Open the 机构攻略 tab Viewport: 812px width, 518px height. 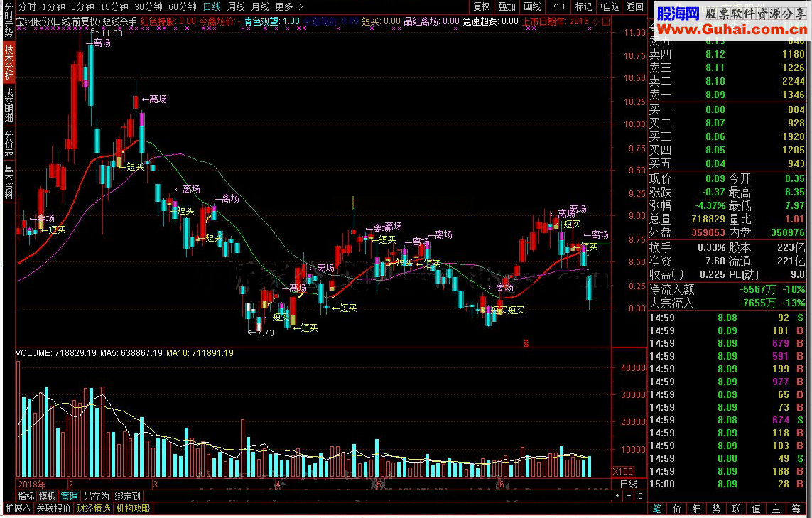[133, 508]
